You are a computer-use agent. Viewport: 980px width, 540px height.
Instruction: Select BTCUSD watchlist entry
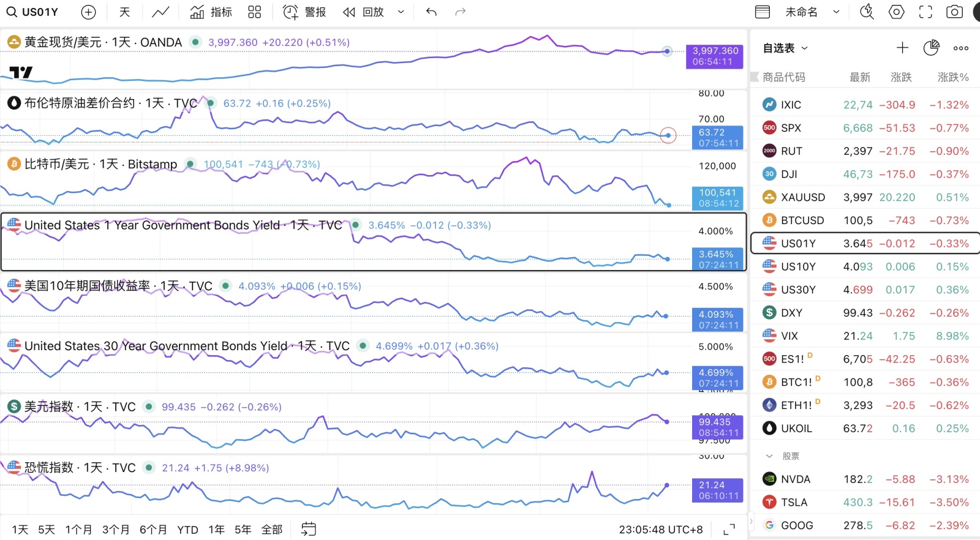(865, 220)
